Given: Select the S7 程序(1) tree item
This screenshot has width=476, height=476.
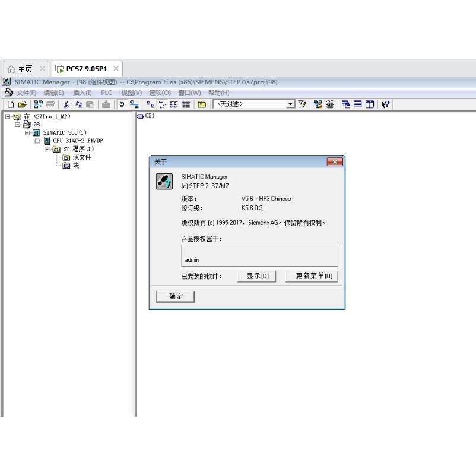Looking at the screenshot, I should tap(78, 149).
